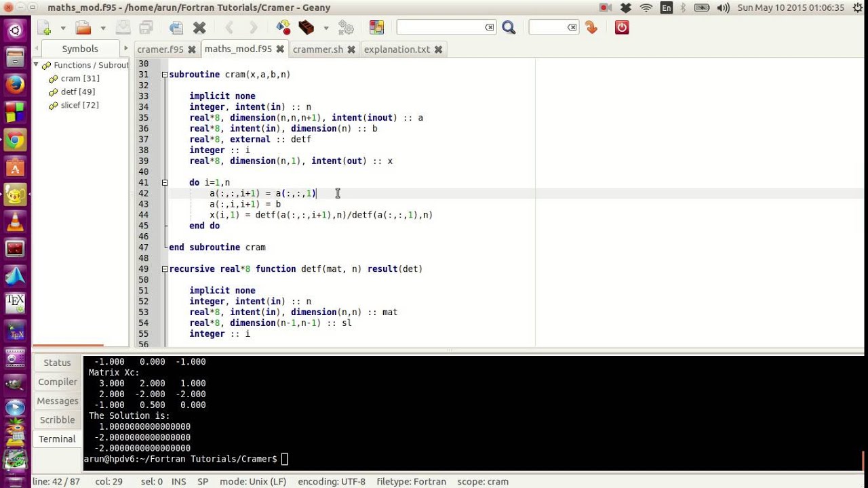Click the Save All icon
Viewport: 868px width, 488px height.
click(146, 28)
